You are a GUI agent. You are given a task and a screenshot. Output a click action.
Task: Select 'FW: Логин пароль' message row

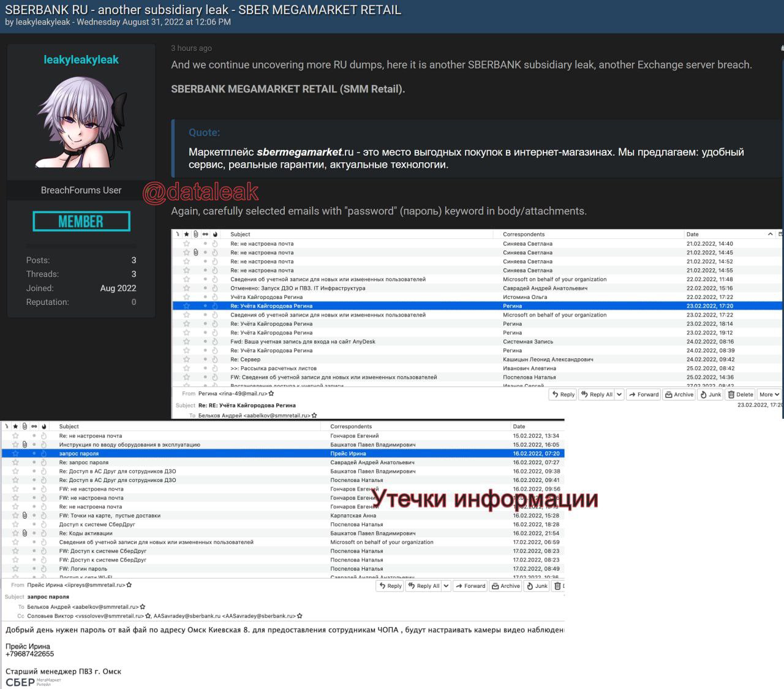pos(282,569)
